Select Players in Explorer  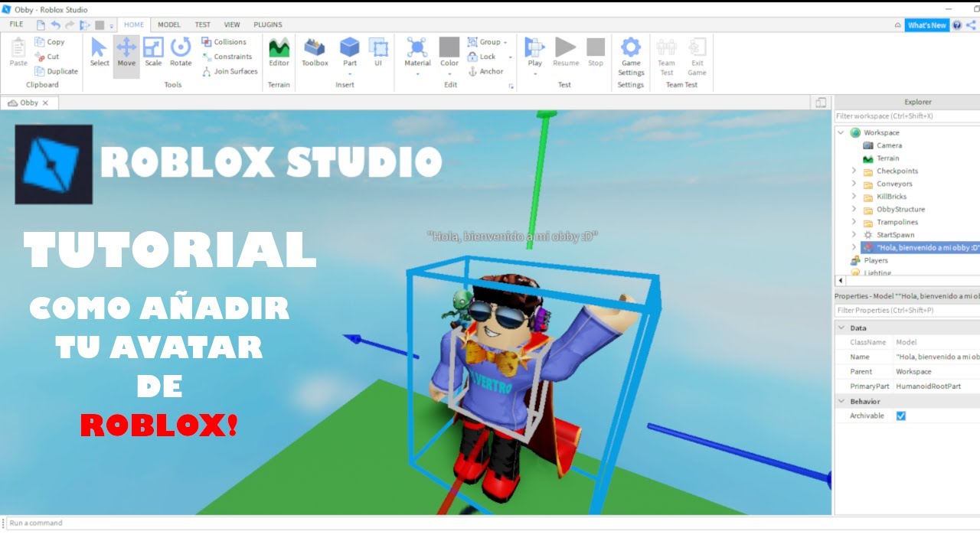876,260
